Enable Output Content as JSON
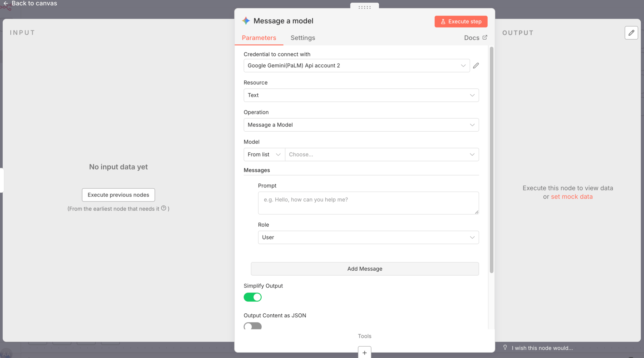The image size is (644, 358). 253,326
